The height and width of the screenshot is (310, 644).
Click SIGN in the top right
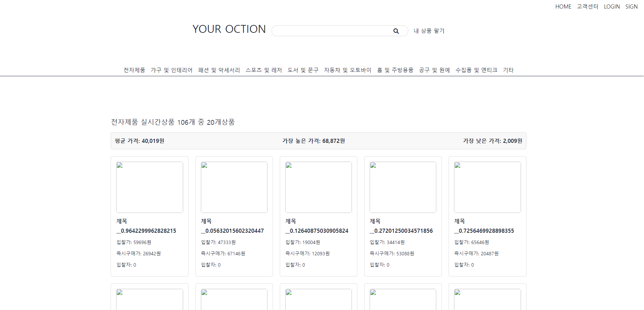pos(631,6)
